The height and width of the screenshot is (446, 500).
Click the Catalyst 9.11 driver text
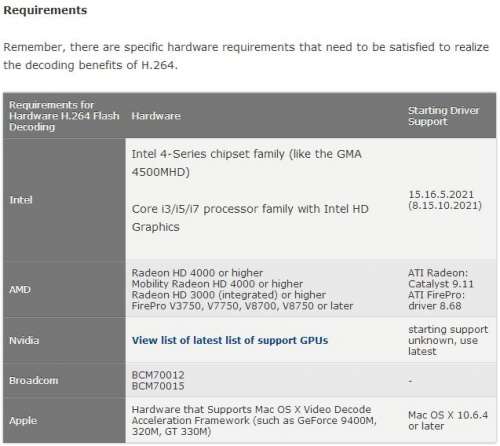441,284
